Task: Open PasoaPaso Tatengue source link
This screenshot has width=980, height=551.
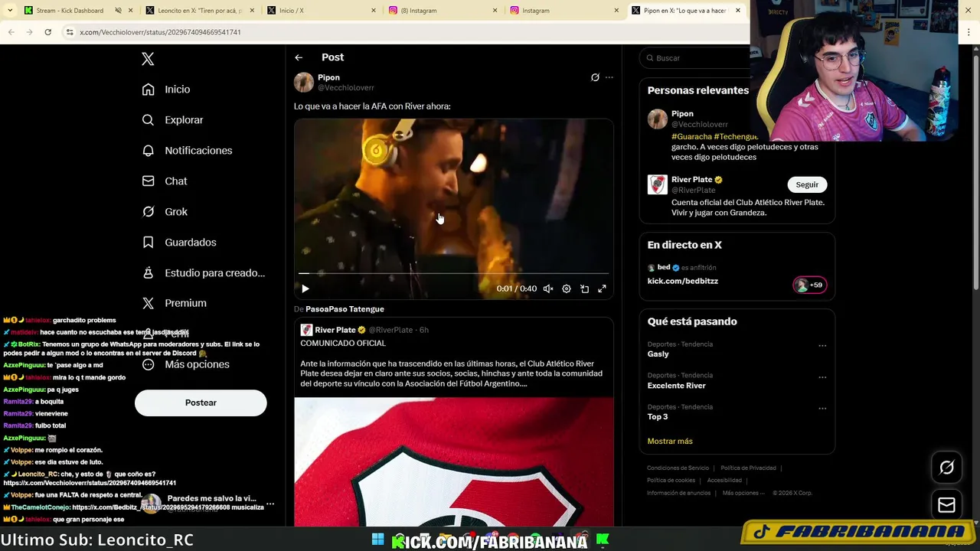Action: click(x=345, y=309)
